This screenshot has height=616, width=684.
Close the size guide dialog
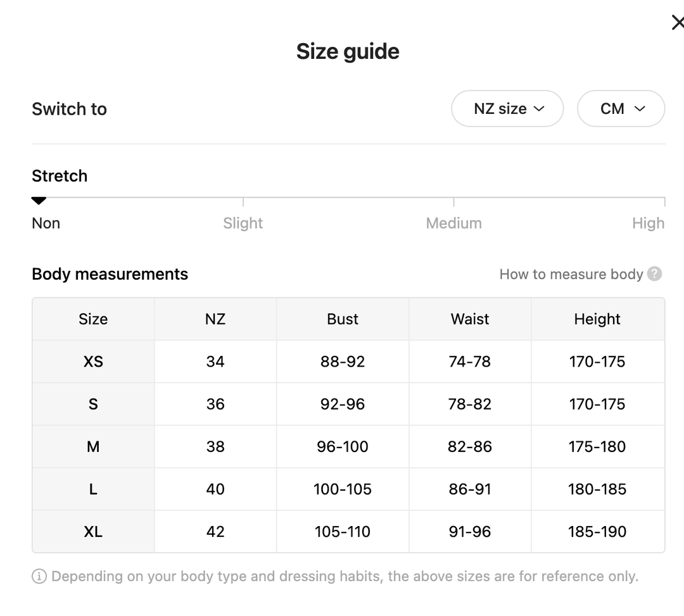(x=677, y=23)
